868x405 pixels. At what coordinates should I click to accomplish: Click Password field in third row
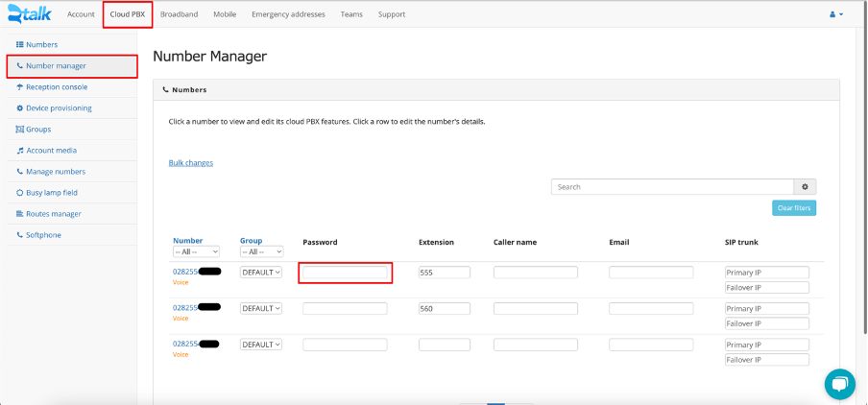pyautogui.click(x=345, y=345)
